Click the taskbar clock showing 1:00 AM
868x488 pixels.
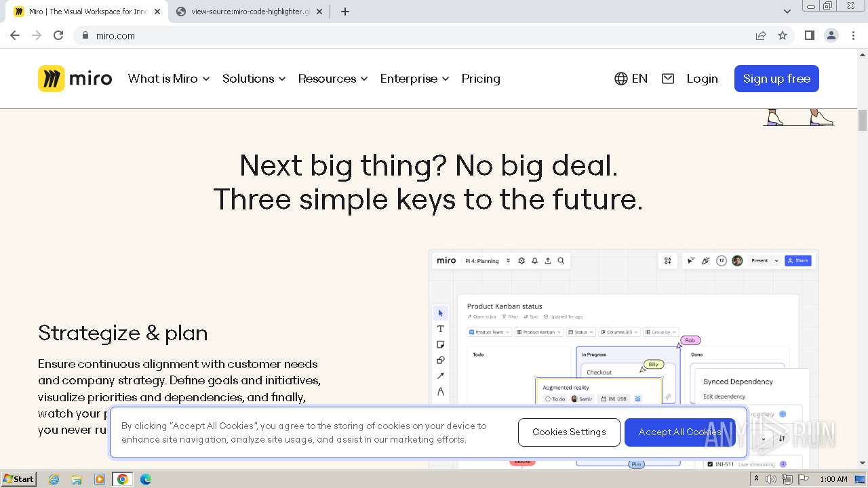(x=833, y=479)
